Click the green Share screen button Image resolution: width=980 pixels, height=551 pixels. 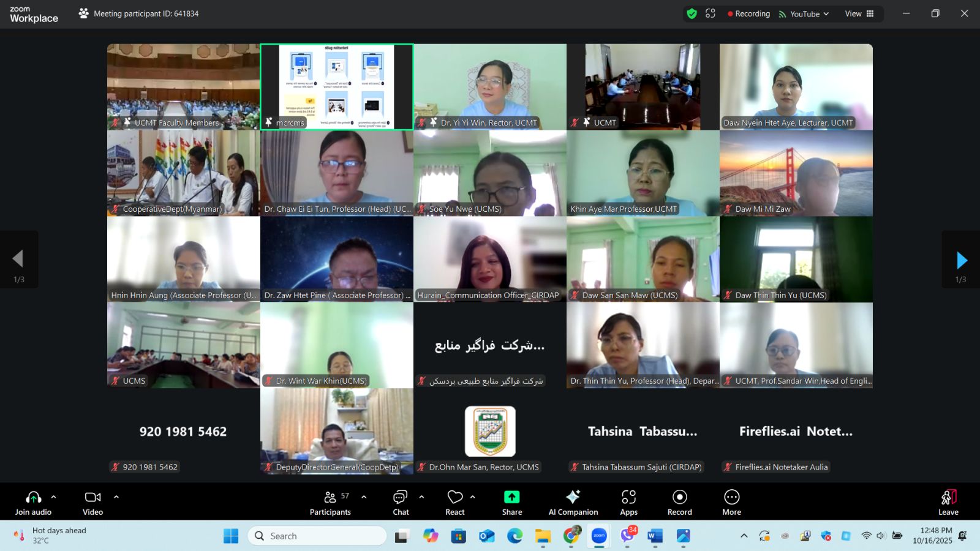click(x=511, y=502)
